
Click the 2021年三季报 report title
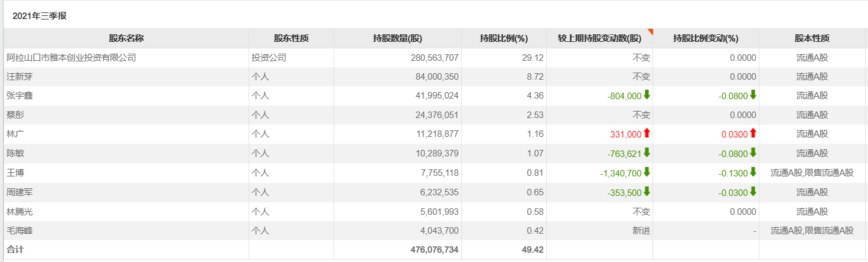coord(40,16)
